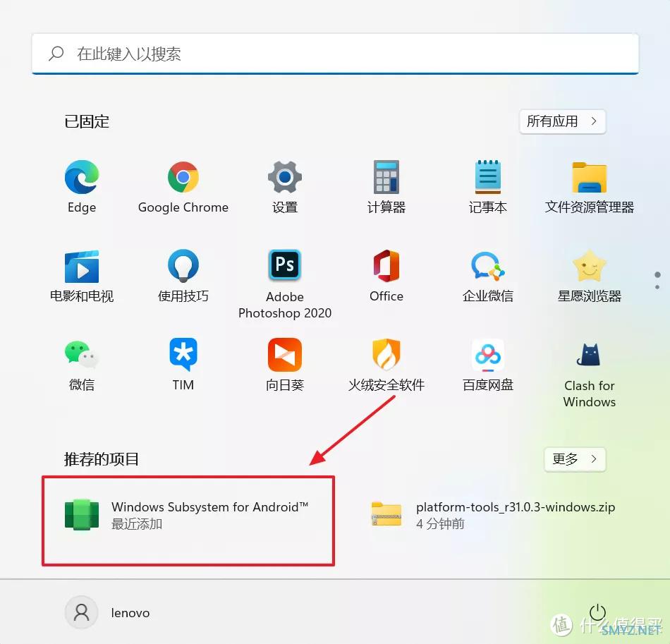
Task: Open the 设置 settings app
Action: click(285, 186)
